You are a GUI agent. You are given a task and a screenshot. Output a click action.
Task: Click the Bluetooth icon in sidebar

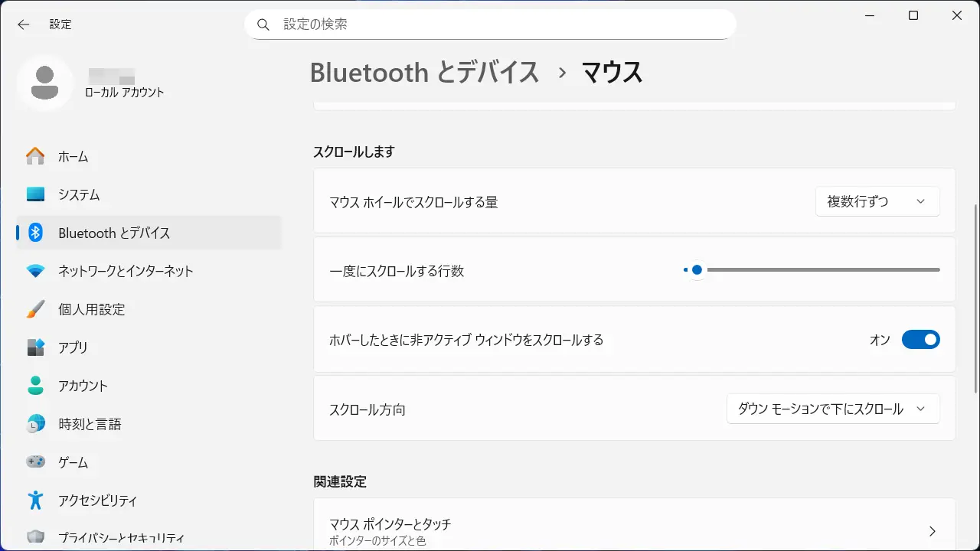pyautogui.click(x=35, y=233)
